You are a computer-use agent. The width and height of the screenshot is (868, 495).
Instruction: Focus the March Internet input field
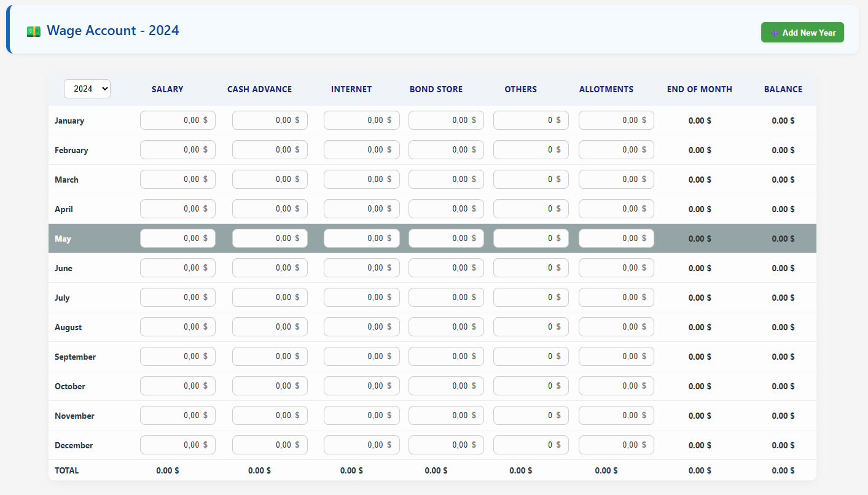pyautogui.click(x=361, y=180)
